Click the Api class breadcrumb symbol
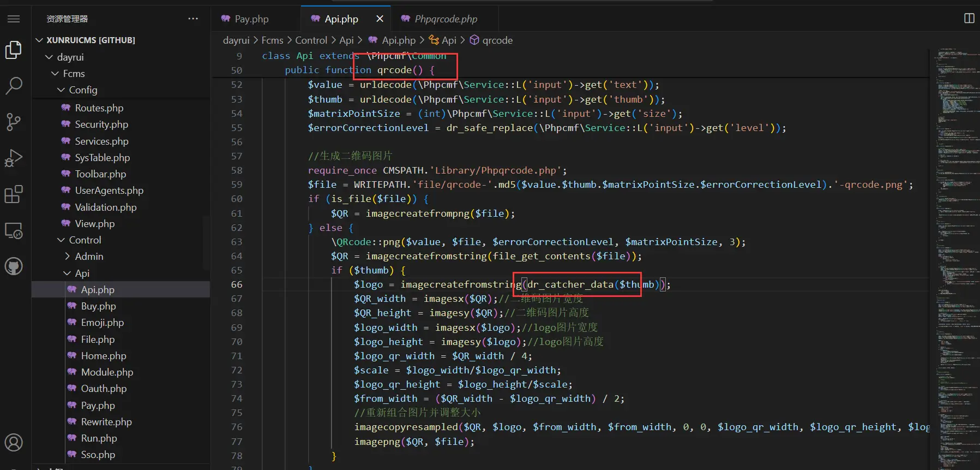This screenshot has width=980, height=470. pyautogui.click(x=443, y=40)
